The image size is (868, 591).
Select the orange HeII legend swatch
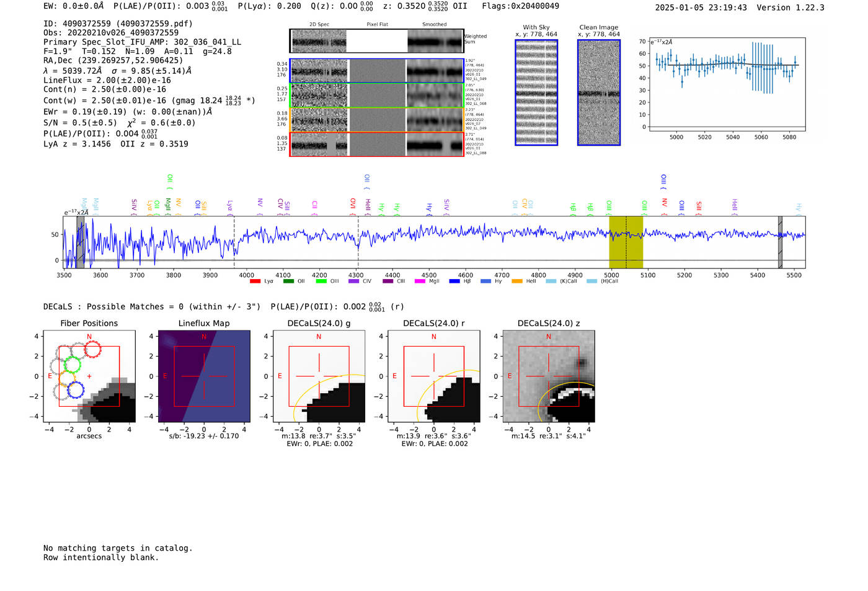[x=517, y=282]
